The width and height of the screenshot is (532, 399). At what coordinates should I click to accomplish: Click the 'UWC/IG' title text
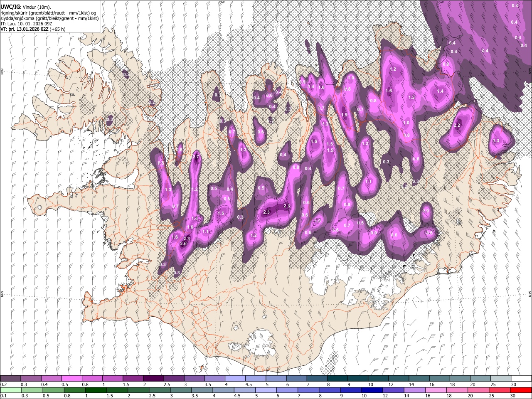(10, 7)
